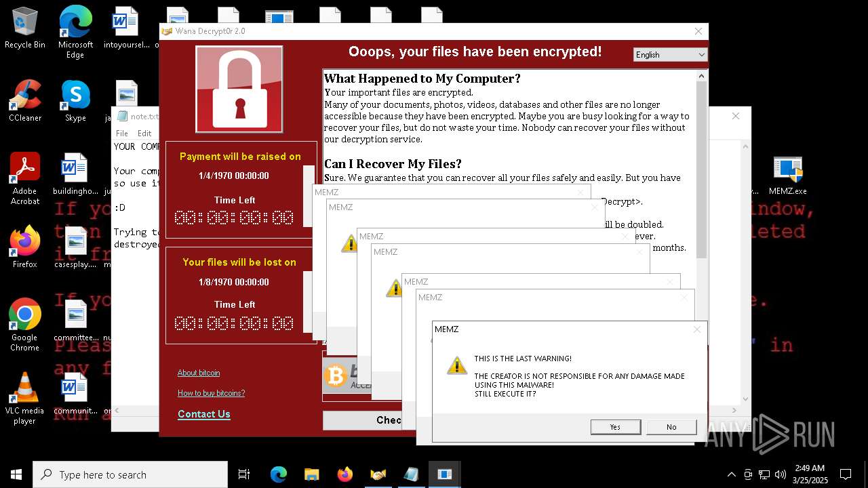Open the network tray icon
The height and width of the screenshot is (488, 868).
764,474
